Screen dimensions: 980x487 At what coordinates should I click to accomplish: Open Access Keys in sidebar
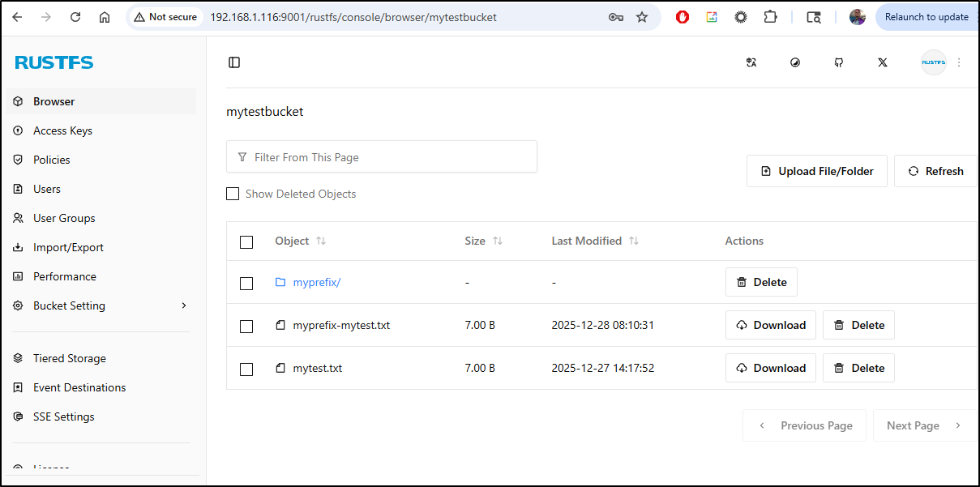(x=62, y=130)
